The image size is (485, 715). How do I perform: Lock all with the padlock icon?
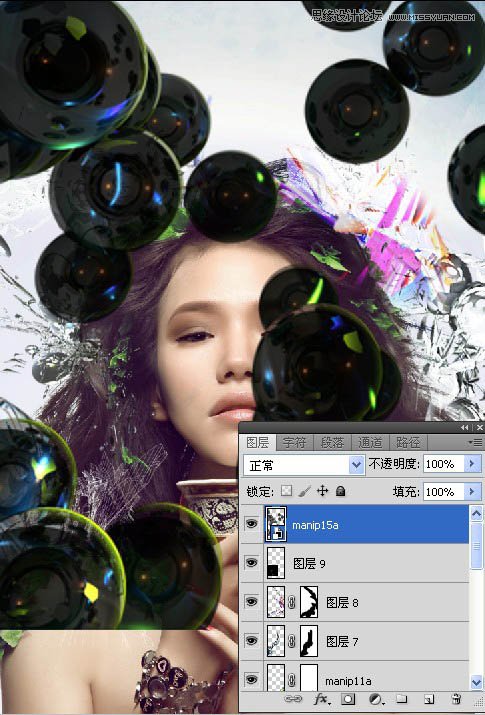pyautogui.click(x=341, y=491)
